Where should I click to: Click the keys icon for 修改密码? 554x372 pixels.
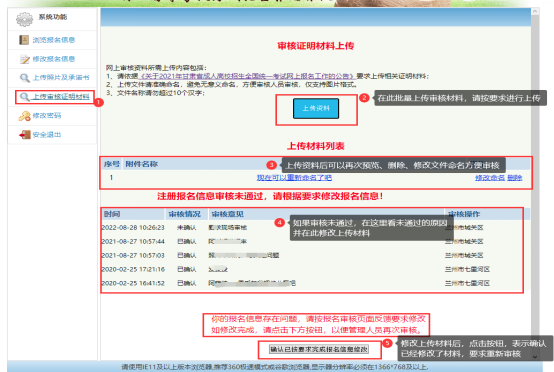[25, 116]
